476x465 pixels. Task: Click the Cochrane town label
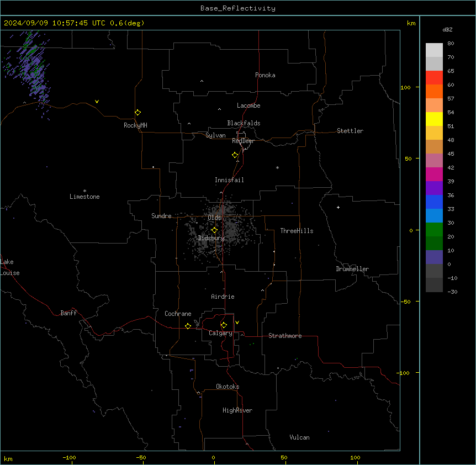click(178, 314)
